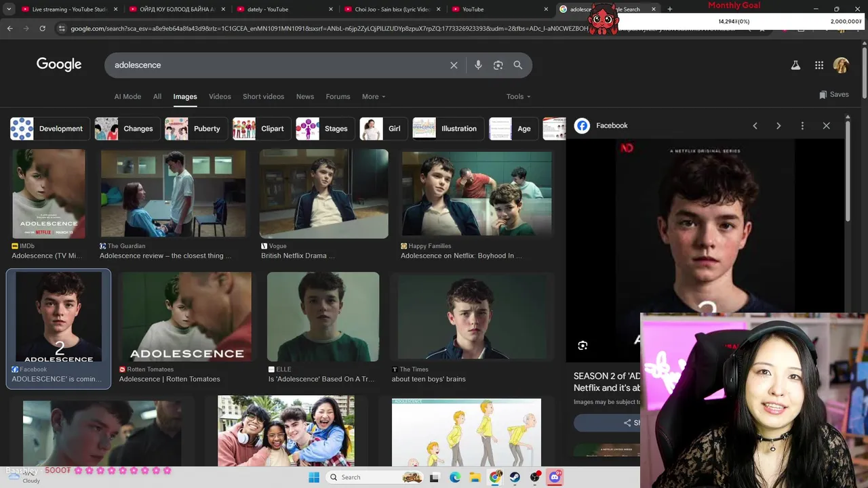Start voice search with microphone icon
868x488 pixels.
tap(478, 65)
